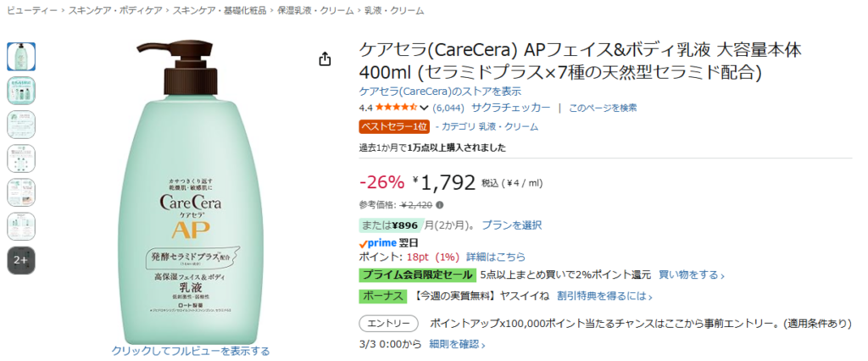Click the share icon beside product image
Viewport: 868px width, 361px height.
click(x=325, y=58)
